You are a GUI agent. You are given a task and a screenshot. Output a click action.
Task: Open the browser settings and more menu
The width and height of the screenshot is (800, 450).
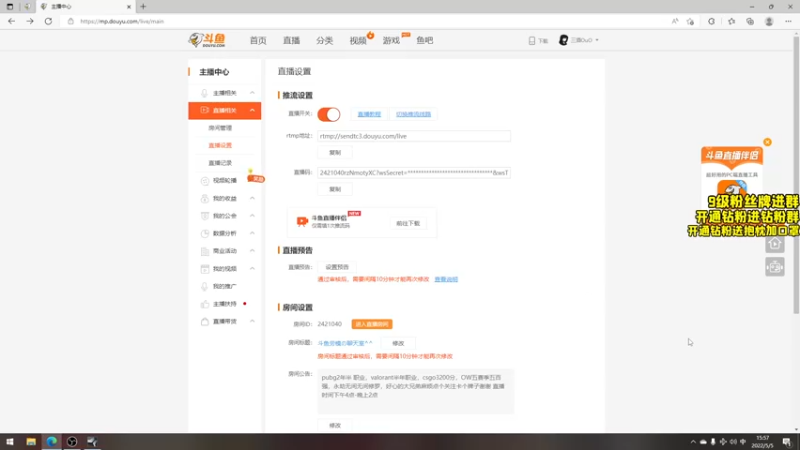coord(788,21)
